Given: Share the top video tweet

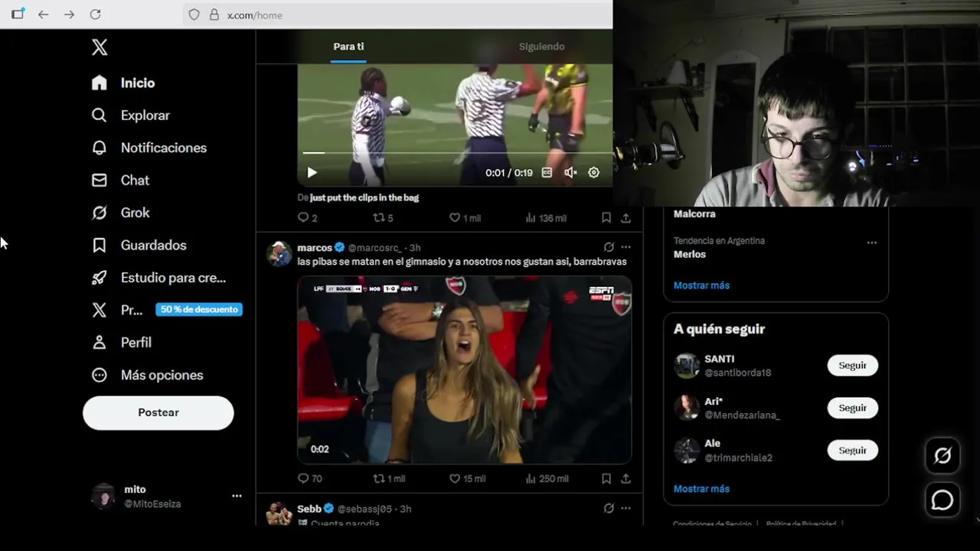Looking at the screenshot, I should tap(626, 218).
